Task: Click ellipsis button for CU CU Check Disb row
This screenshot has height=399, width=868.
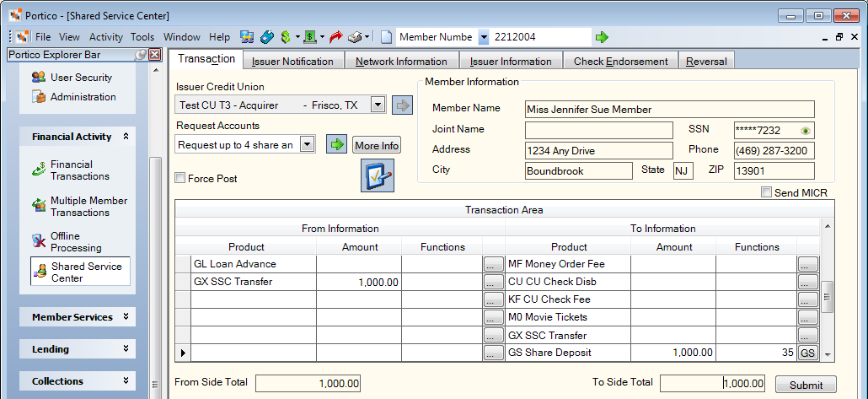Action: (x=807, y=282)
